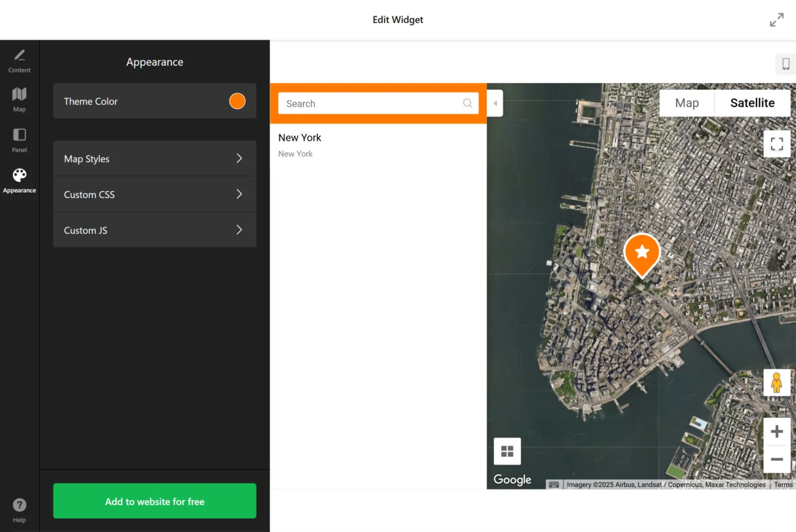Select the Map section icon
This screenshot has width=796, height=532.
click(x=19, y=99)
